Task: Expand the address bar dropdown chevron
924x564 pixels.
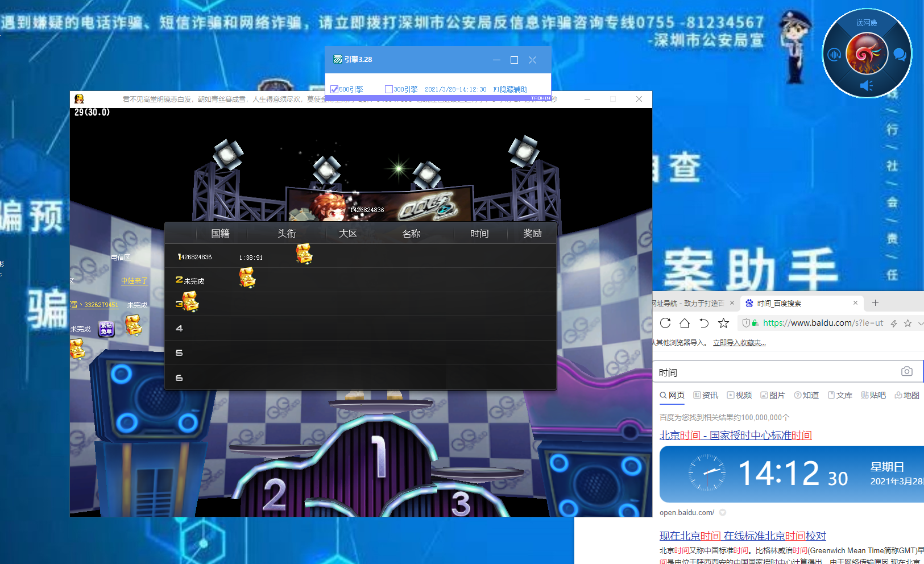Action: pos(920,324)
